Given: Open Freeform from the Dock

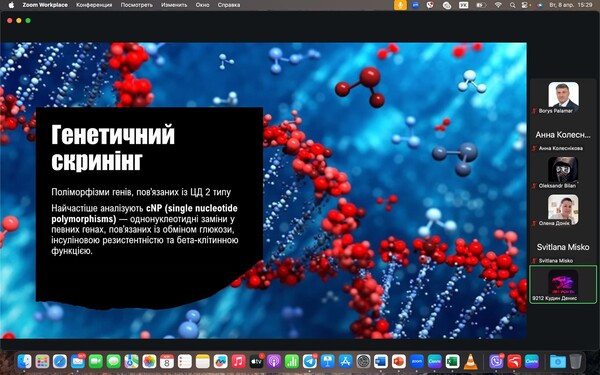Looking at the screenshot, I should [x=220, y=361].
